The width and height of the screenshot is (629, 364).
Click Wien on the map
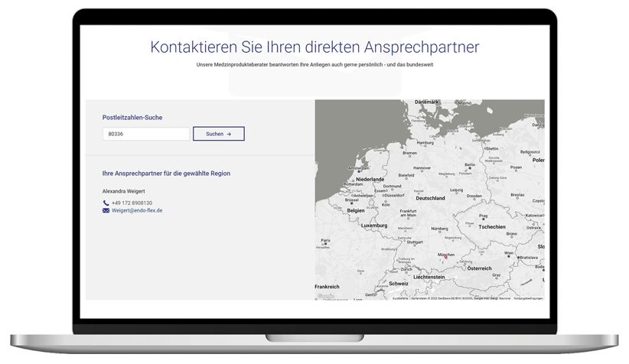click(509, 253)
